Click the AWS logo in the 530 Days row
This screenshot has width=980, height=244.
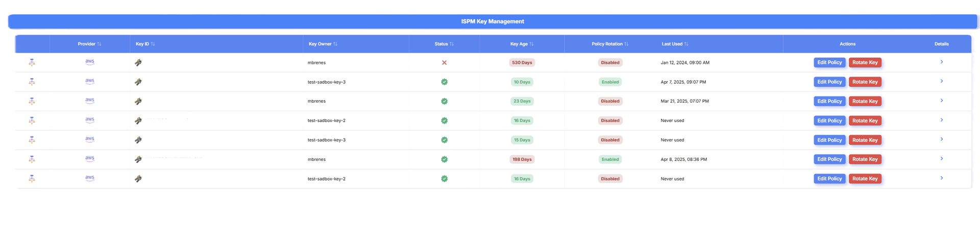pyautogui.click(x=90, y=62)
